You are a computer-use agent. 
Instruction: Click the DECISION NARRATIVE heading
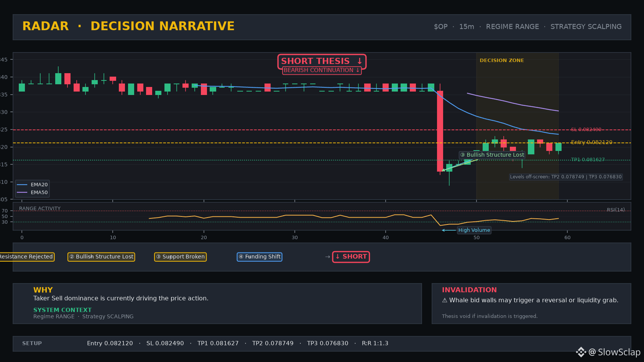click(163, 26)
